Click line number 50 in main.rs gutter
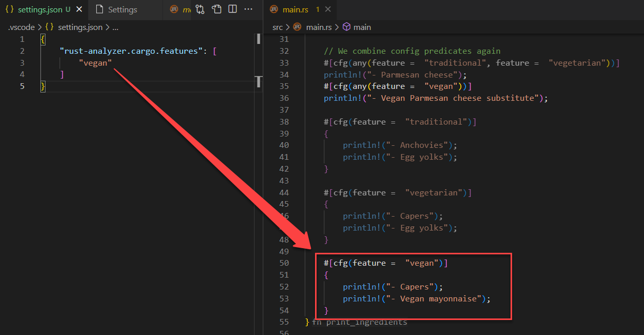The height and width of the screenshot is (335, 644). pyautogui.click(x=283, y=263)
